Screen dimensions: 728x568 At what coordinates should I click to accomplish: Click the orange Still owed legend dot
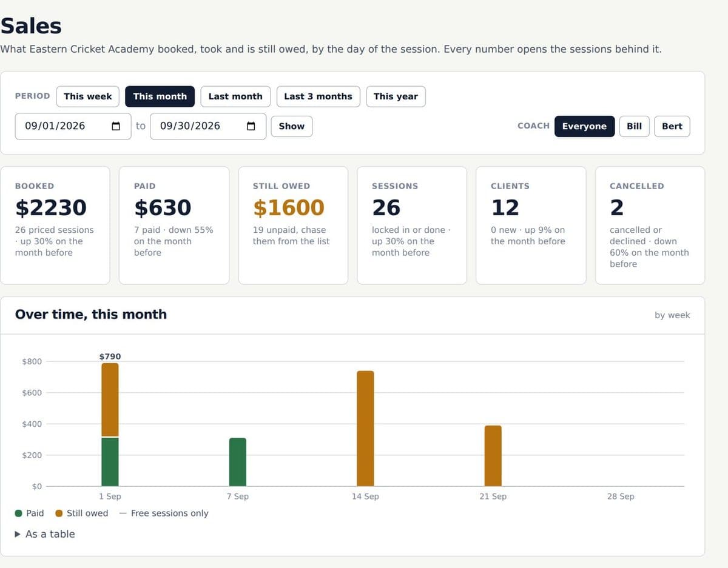click(x=59, y=513)
